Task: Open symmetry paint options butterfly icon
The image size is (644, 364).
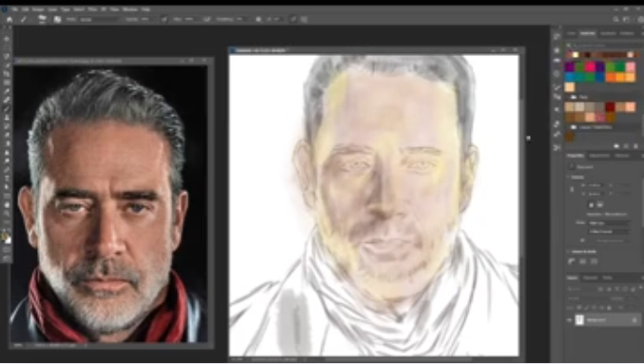Action: 304,19
